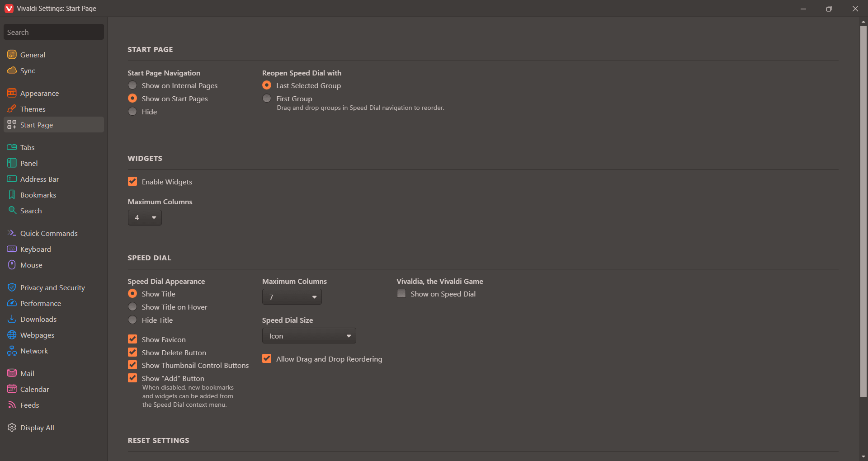868x461 pixels.
Task: Switch to the Tabs settings section
Action: point(27,147)
